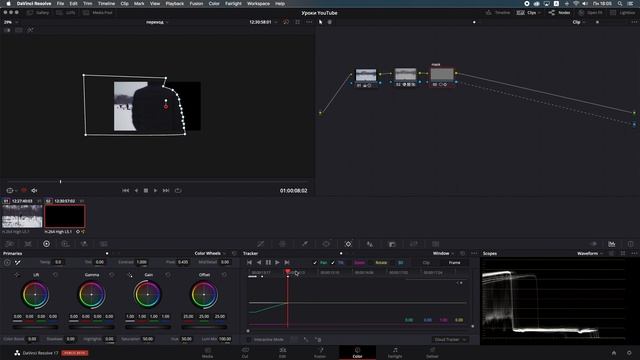Viewport: 640px width, 360px height.
Task: Open the Tracker palette icon
Action: pyautogui.click(x=348, y=244)
